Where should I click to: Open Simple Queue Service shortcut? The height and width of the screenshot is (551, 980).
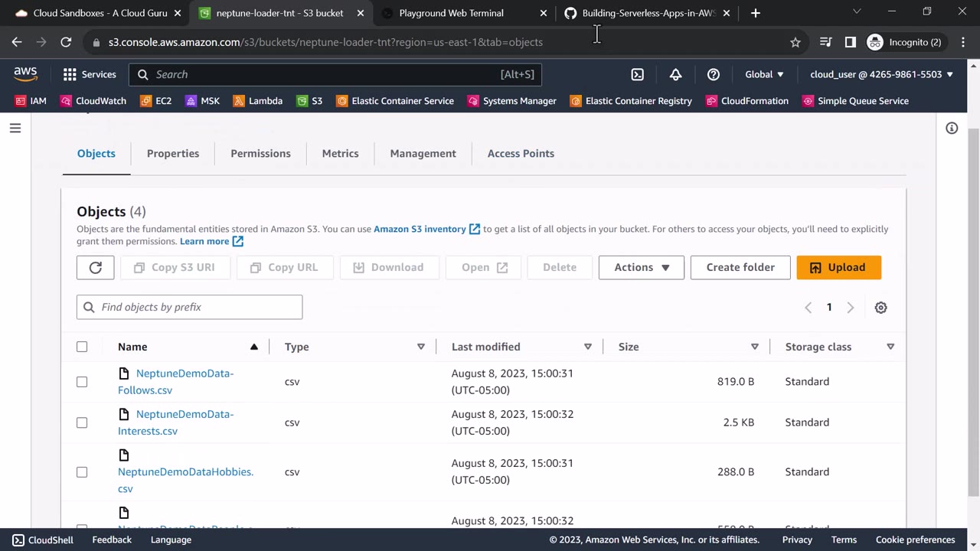coord(856,101)
